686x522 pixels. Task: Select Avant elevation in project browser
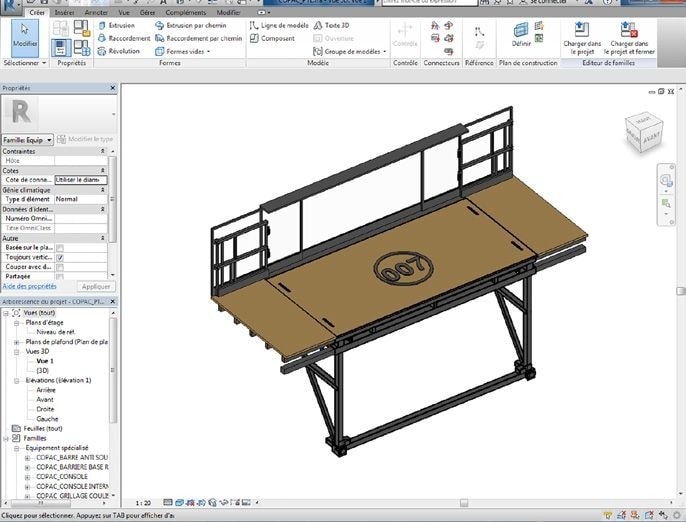[x=45, y=399]
